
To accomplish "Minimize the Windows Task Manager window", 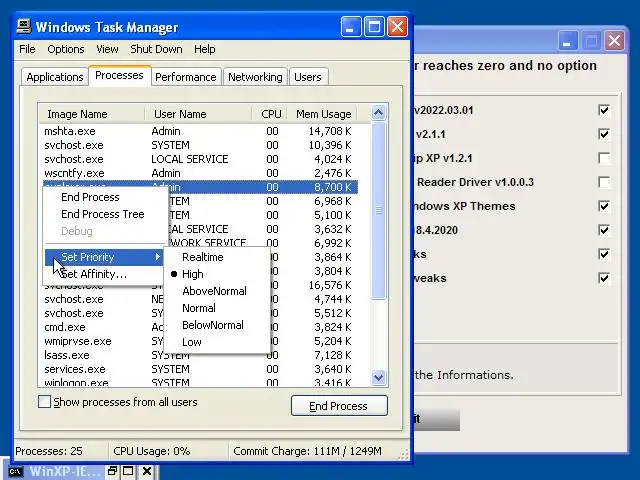I will (351, 27).
